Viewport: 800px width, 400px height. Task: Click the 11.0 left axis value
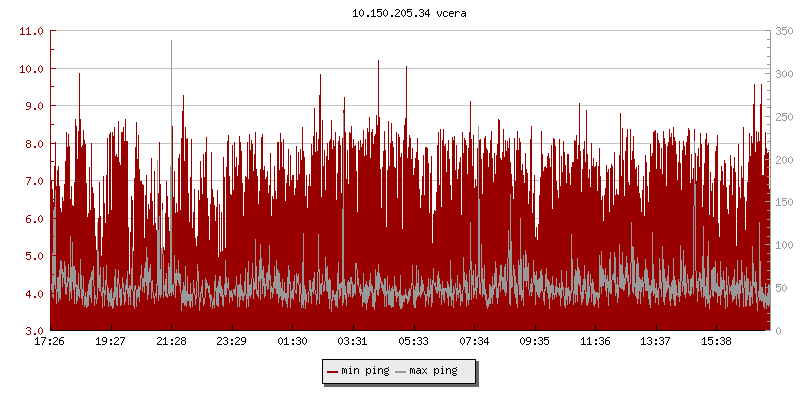pyautogui.click(x=32, y=31)
